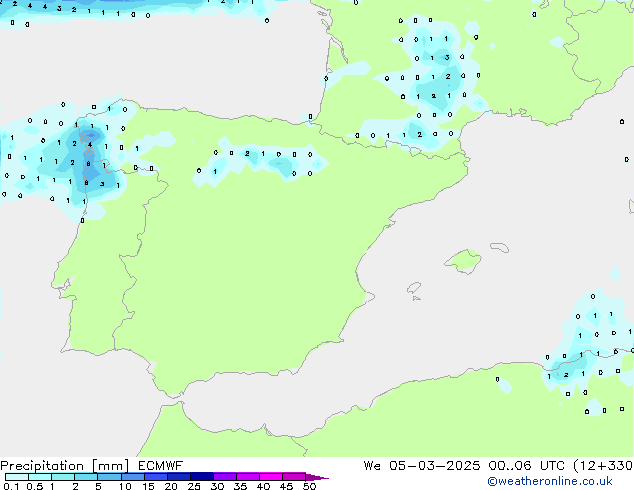Click the 35–40 mm violet legend swatch
634x490 pixels.
tap(247, 477)
